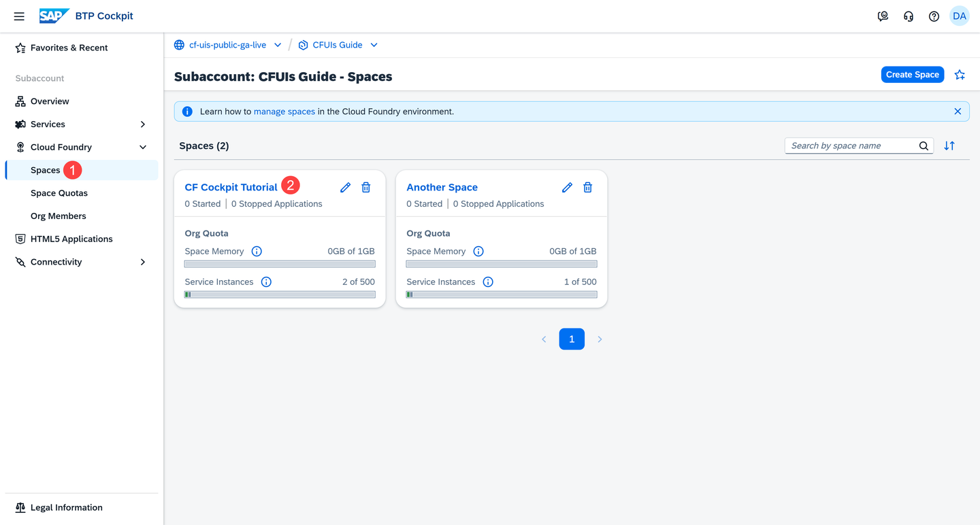
Task: Click the globe icon in breadcrumb
Action: click(179, 45)
